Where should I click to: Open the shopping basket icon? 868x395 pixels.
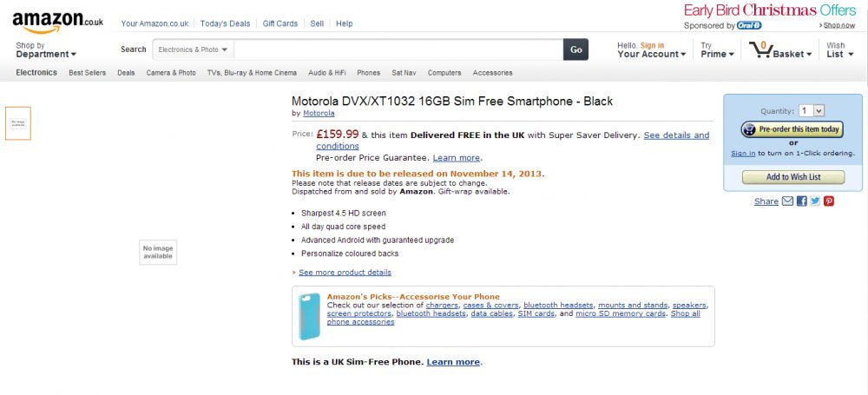[760, 49]
